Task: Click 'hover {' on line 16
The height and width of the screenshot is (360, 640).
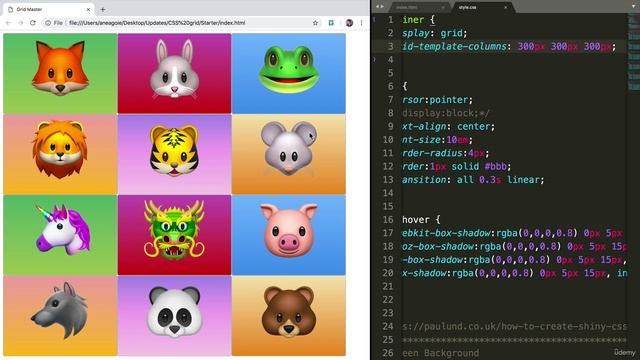Action: pos(421,220)
